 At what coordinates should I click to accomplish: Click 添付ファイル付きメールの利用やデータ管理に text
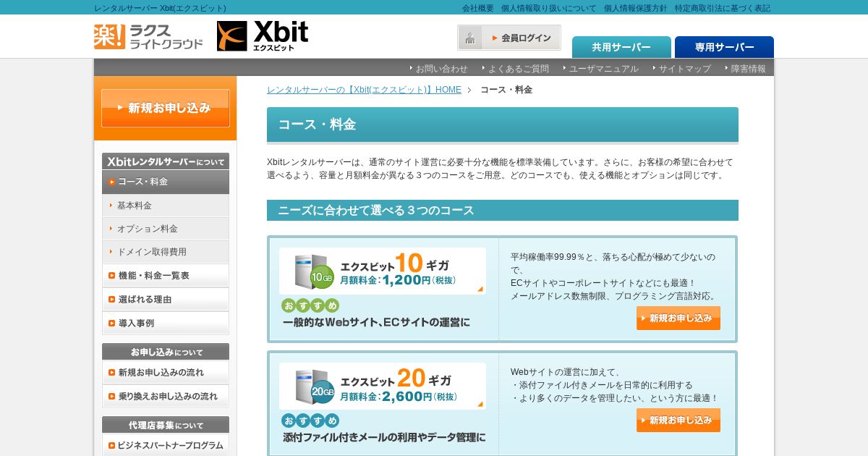384,438
